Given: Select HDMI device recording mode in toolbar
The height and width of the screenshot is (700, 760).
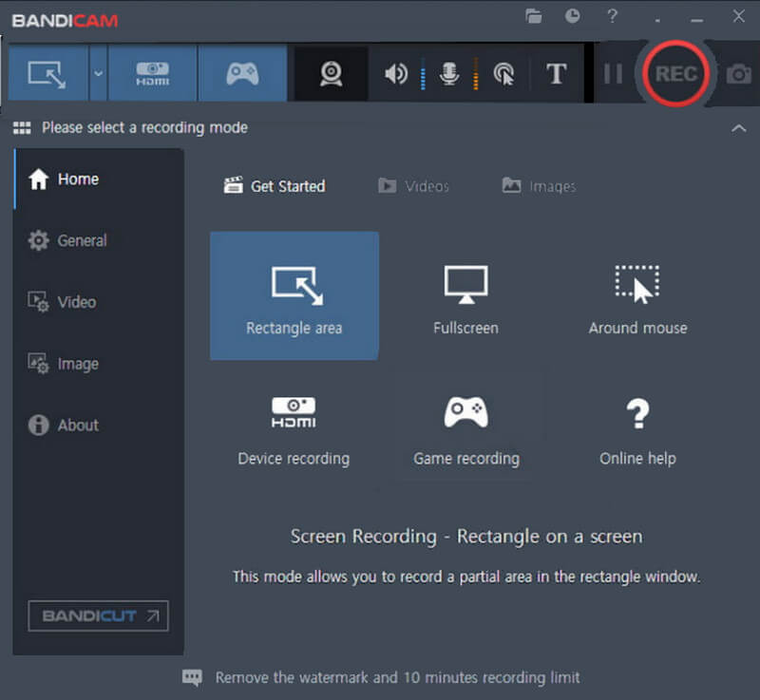Looking at the screenshot, I should 152,74.
